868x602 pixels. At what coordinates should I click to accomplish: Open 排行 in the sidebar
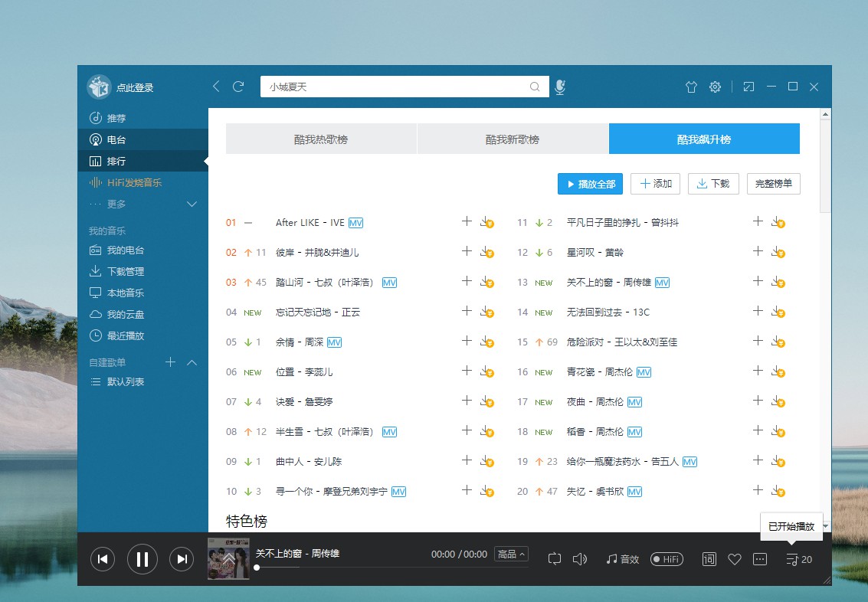pos(142,161)
